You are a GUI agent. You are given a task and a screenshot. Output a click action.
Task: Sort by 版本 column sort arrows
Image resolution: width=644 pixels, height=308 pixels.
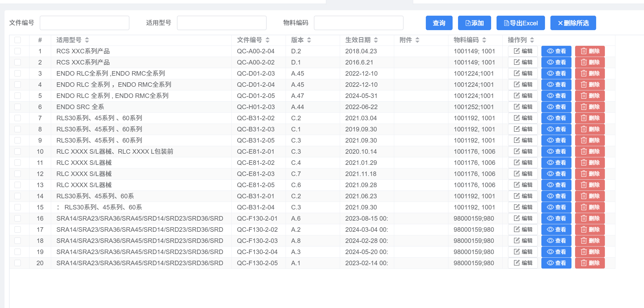pos(309,40)
